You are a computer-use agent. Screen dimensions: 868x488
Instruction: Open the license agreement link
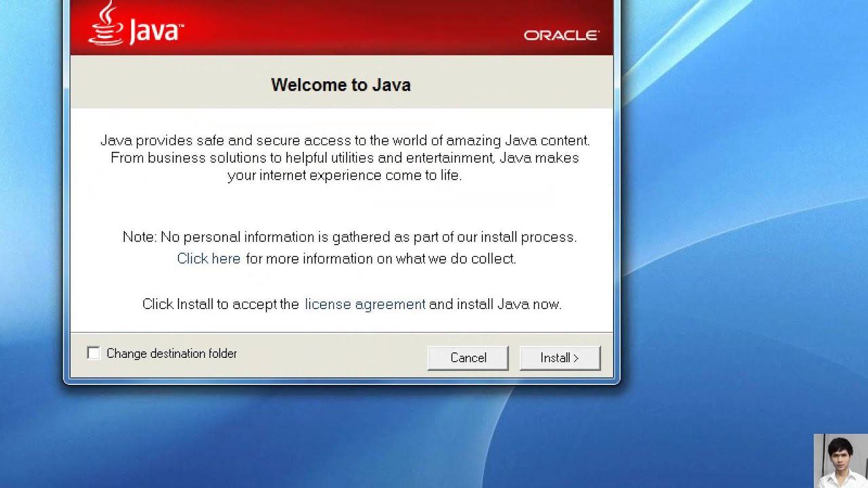click(x=365, y=304)
